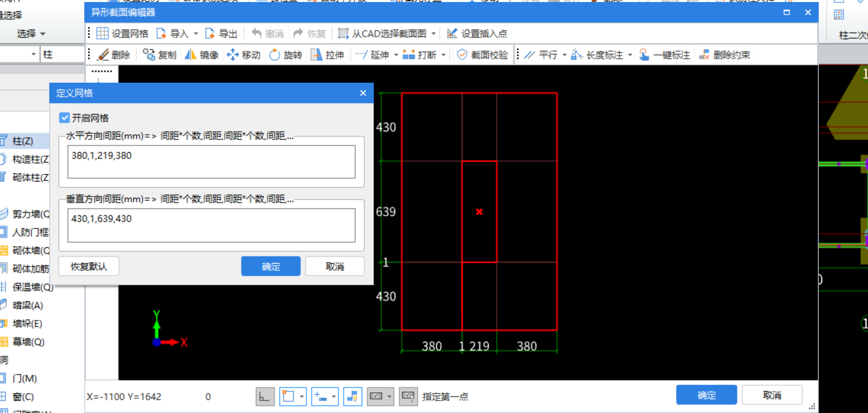The width and height of the screenshot is (868, 413).
Task: Click the 恢复 redo button
Action: pos(309,33)
